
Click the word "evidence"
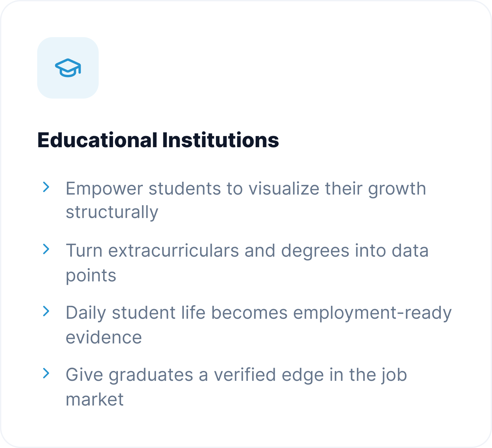pyautogui.click(x=104, y=338)
